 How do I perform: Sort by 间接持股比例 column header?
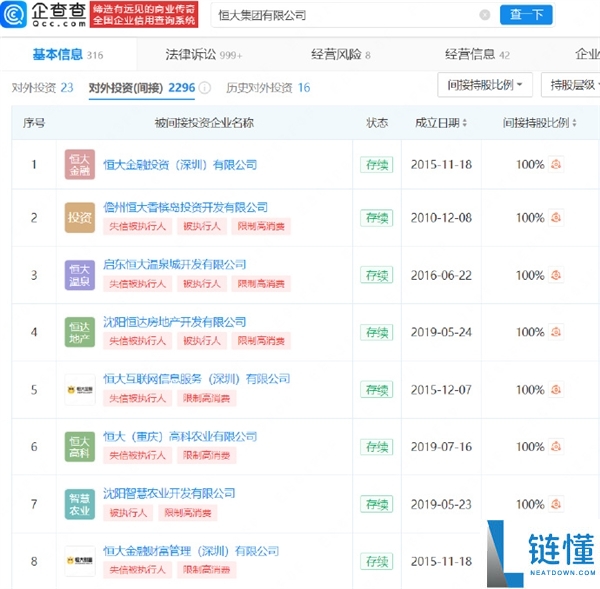tap(540, 123)
